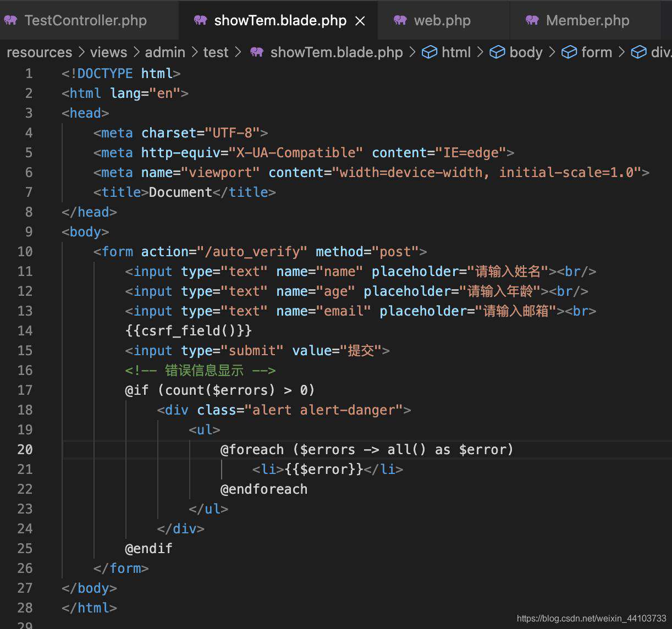Screen dimensions: 672x629
Task: Click PHP elephant icon on web.php tab
Action: click(x=400, y=20)
